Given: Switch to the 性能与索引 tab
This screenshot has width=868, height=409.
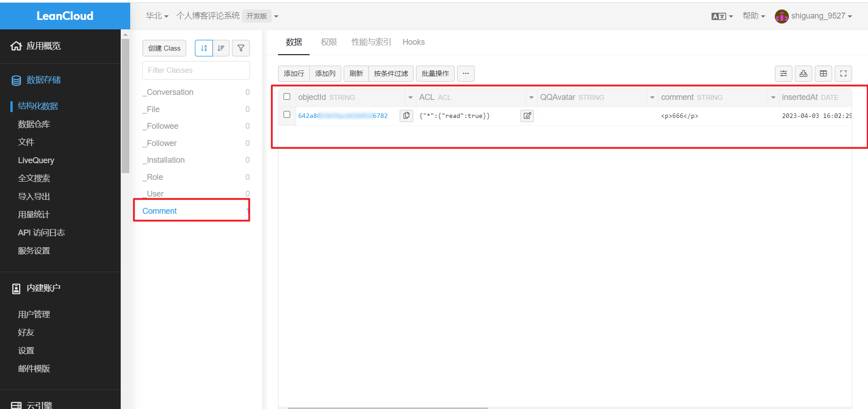Looking at the screenshot, I should pos(371,42).
